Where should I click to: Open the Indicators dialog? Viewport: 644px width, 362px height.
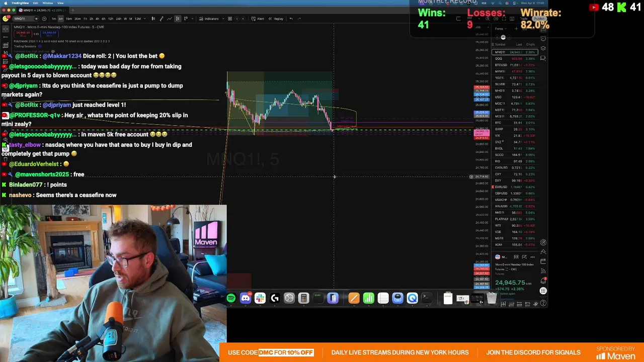pos(209,19)
